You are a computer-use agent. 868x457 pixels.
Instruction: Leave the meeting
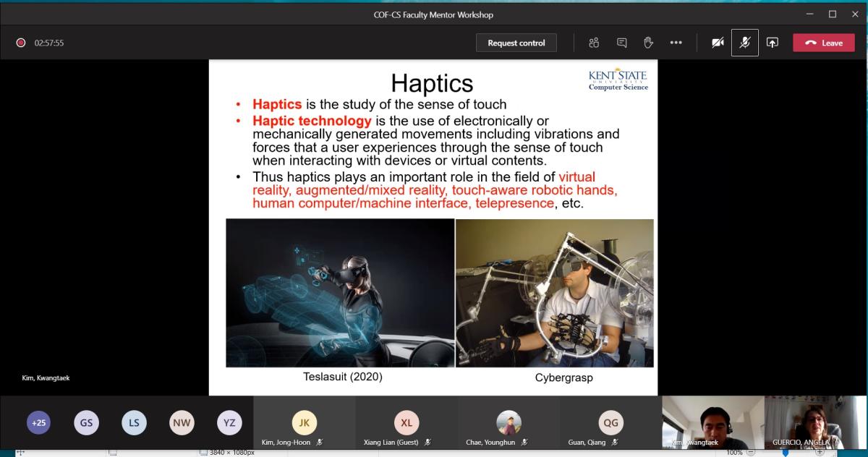823,43
